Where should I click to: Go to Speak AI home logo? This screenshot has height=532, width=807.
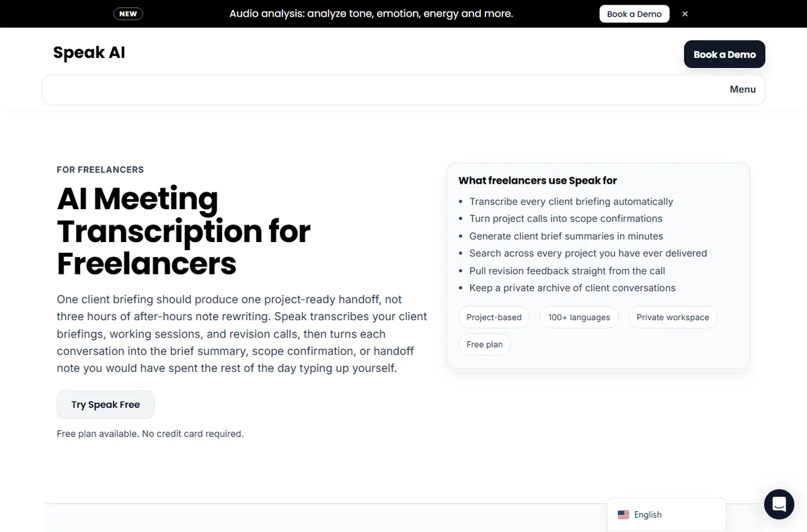(89, 52)
